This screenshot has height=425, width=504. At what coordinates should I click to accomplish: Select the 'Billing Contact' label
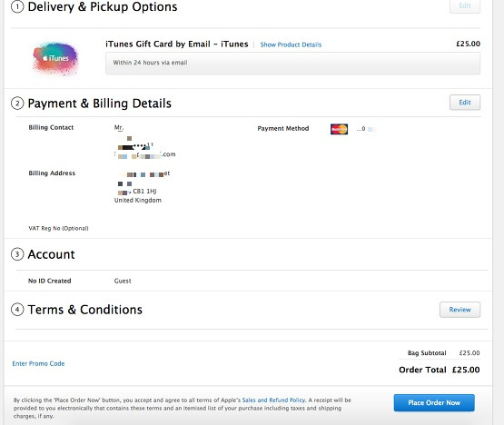tap(51, 128)
